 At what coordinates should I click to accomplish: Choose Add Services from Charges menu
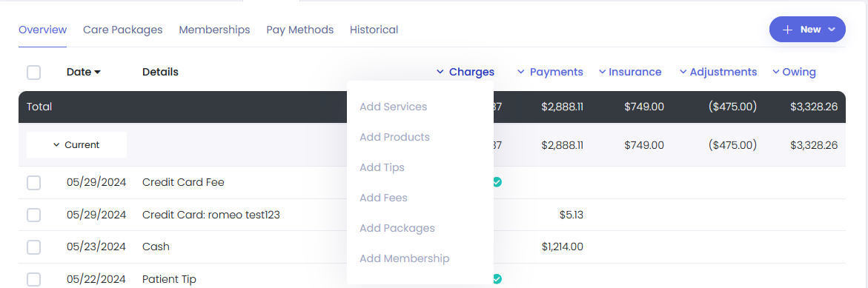393,107
